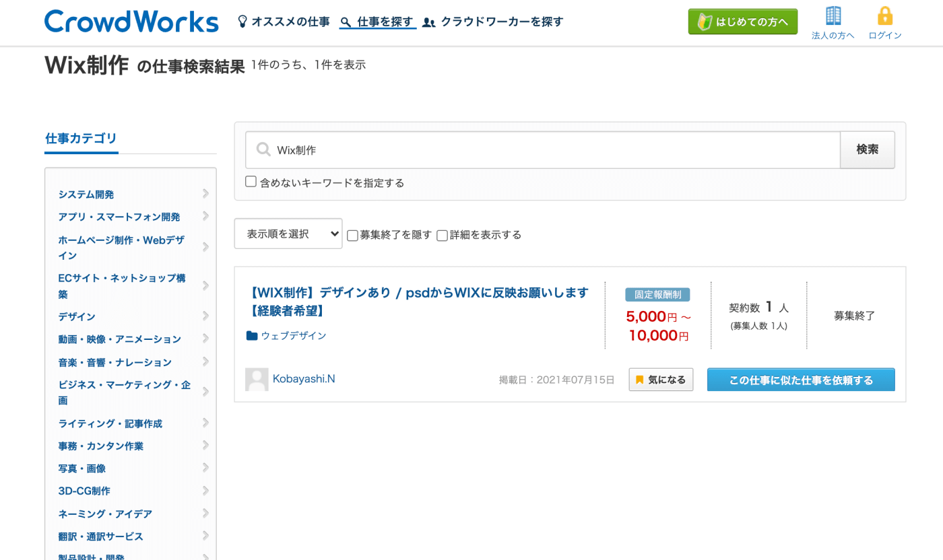Viewport: 943px width, 560px height.
Task: Click the ウェブデザイン category link
Action: click(294, 335)
